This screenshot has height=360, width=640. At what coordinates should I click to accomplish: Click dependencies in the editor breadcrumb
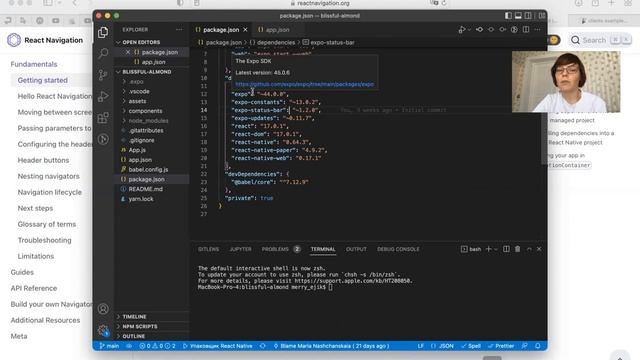click(x=276, y=42)
